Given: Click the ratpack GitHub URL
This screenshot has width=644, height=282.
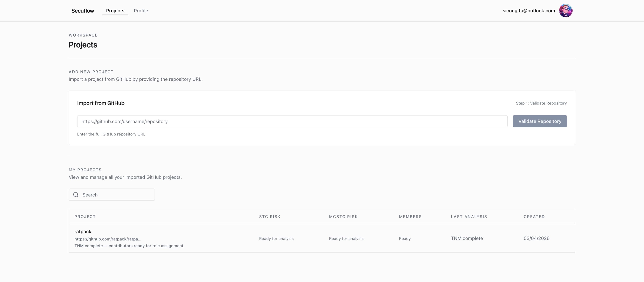Looking at the screenshot, I should (x=108, y=239).
